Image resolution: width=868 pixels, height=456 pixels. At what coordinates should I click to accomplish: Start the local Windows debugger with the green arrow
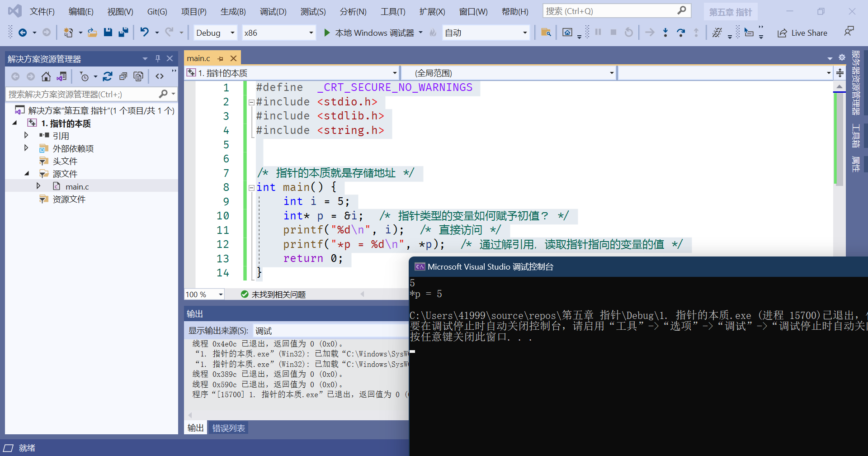[327, 33]
